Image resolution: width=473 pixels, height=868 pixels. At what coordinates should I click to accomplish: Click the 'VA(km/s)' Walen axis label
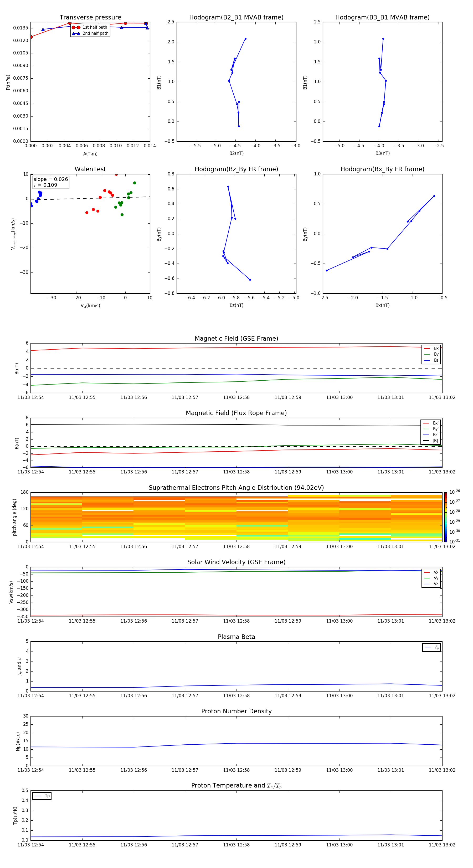(x=90, y=306)
